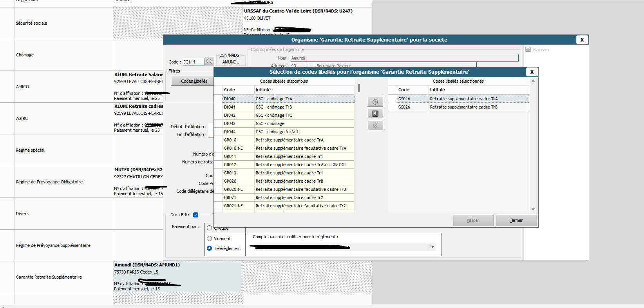Click Code column header in available codes
Screen dimensions: 644x308
(238, 90)
